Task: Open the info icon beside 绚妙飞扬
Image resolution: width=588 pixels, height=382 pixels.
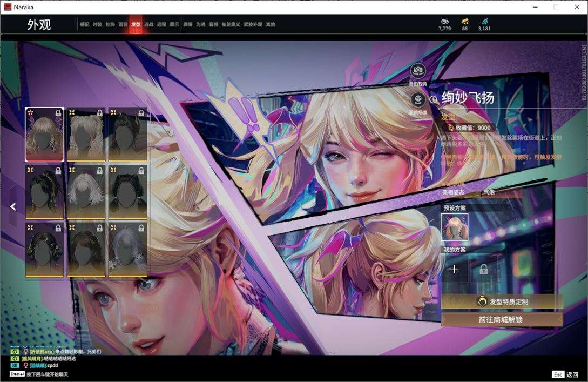Action: [x=434, y=99]
